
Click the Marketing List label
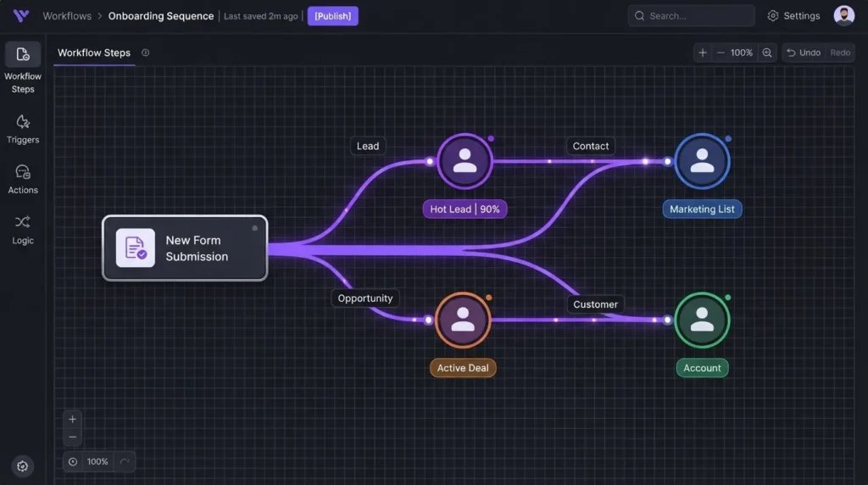[x=702, y=209]
